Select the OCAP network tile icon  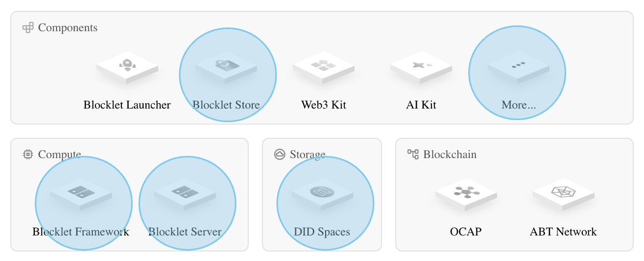pyautogui.click(x=466, y=193)
